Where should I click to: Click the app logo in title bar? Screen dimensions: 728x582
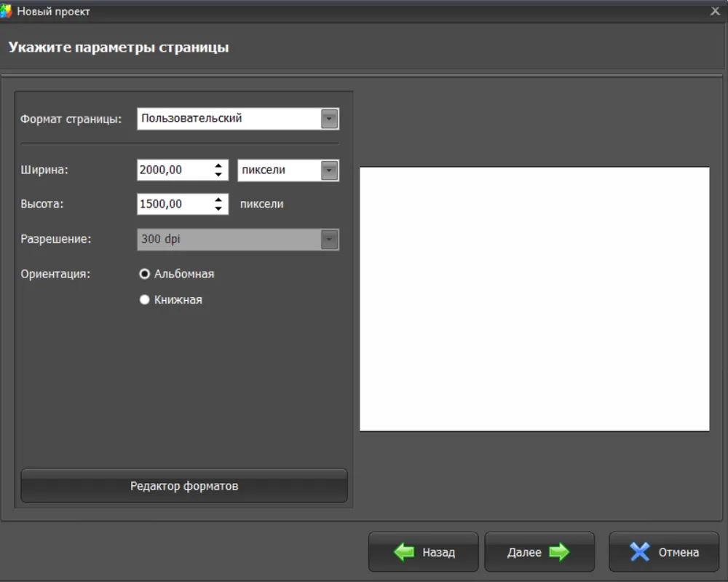click(7, 11)
